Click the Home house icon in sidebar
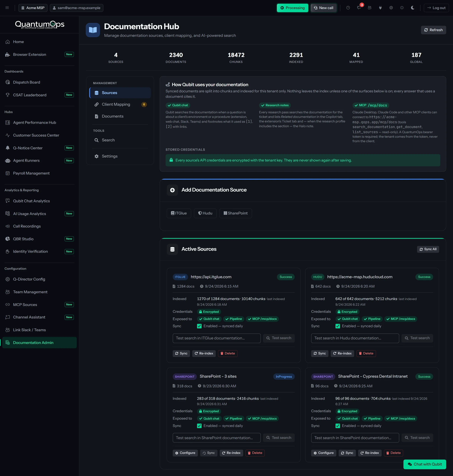 (x=8, y=42)
